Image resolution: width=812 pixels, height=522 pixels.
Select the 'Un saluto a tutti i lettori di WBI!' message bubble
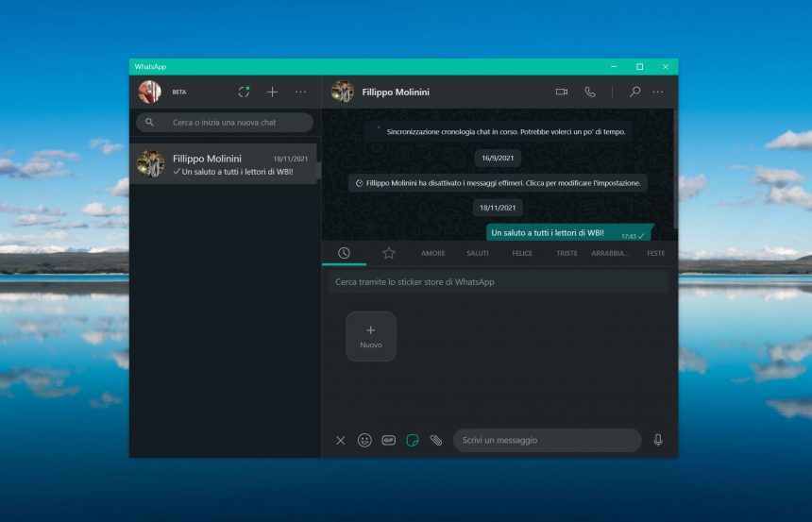[569, 233]
